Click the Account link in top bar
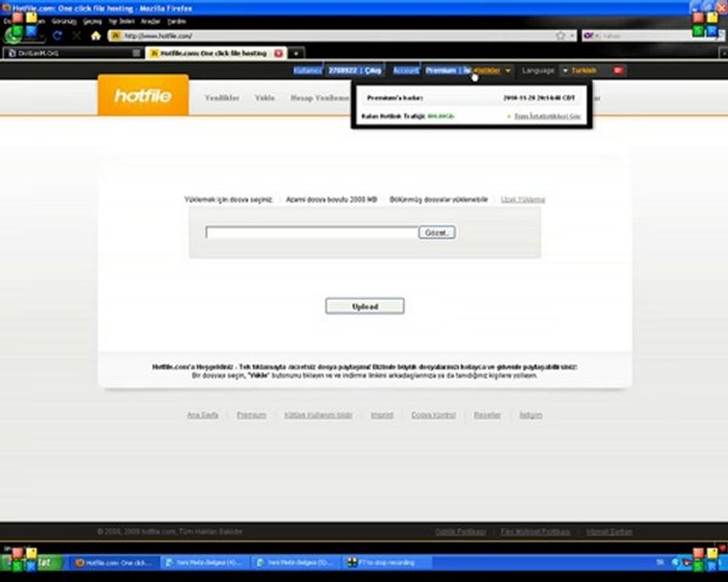The height and width of the screenshot is (582, 728). tap(406, 70)
